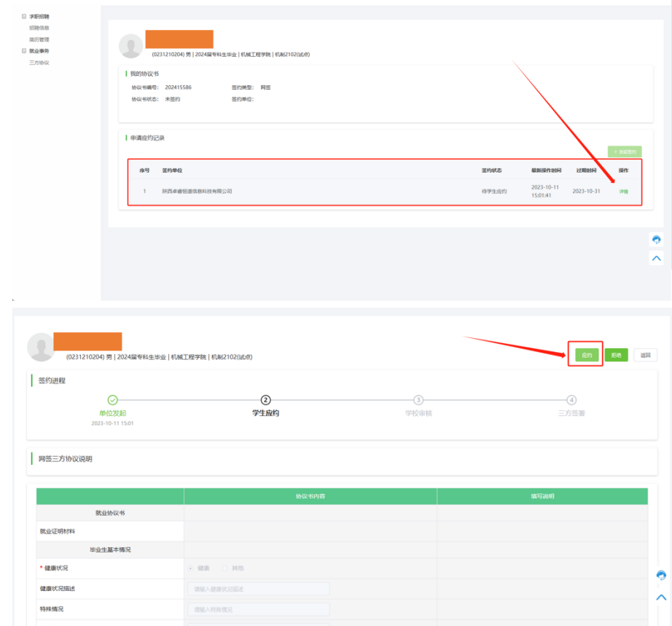The image size is (672, 626).
Task: Click the completed 单位发起 step checkmark
Action: click(x=113, y=400)
